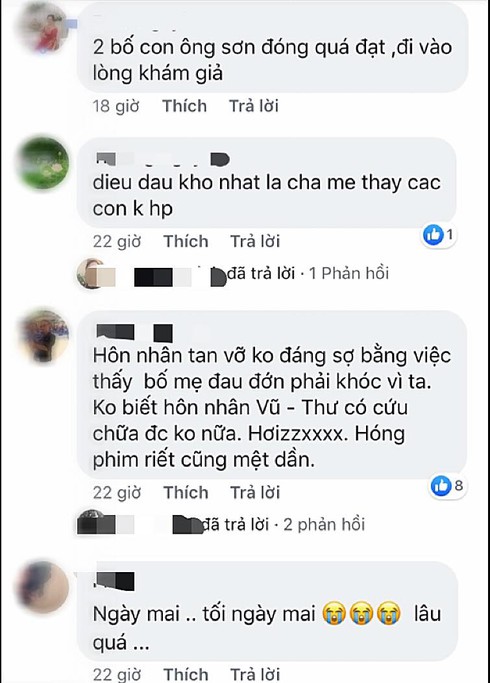Like the 'Ngày mai .. tối ngày mai' comment
Viewport: 490px width, 683px height.
point(186,674)
